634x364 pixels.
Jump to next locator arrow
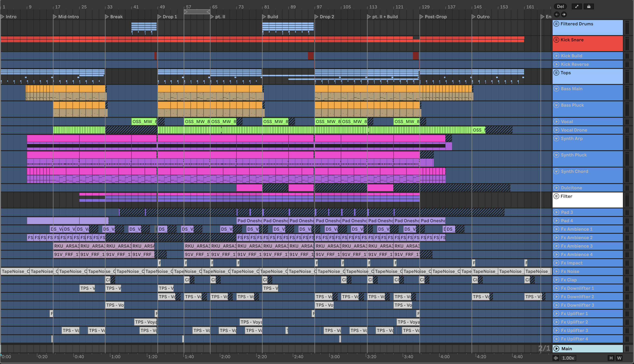pos(564,14)
